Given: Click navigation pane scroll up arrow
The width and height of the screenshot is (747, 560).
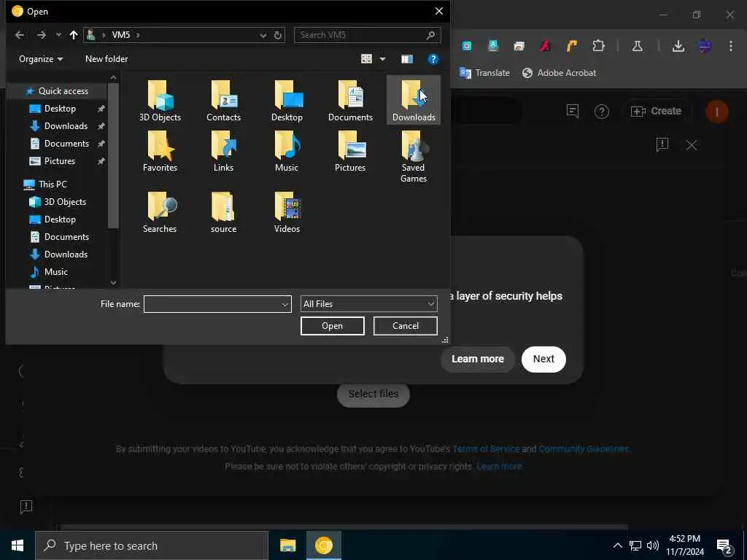Looking at the screenshot, I should point(113,77).
